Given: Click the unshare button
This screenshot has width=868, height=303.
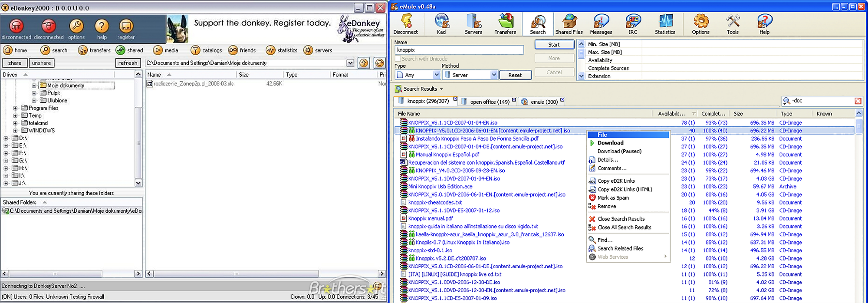Looking at the screenshot, I should (41, 63).
